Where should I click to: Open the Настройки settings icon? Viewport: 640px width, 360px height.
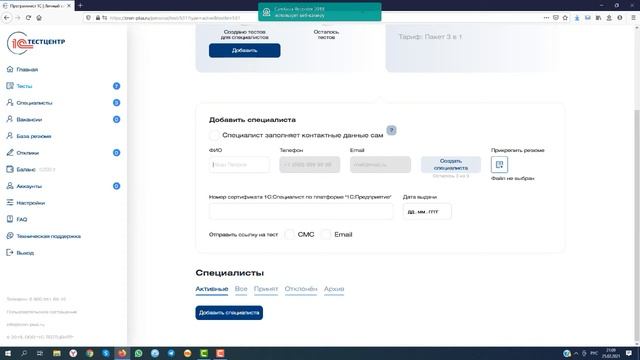pyautogui.click(x=10, y=202)
